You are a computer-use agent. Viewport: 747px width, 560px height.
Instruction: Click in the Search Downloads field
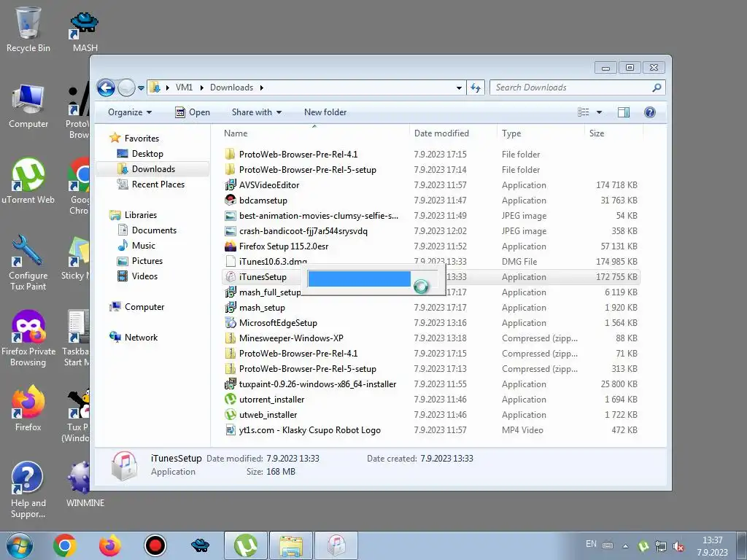click(x=572, y=87)
